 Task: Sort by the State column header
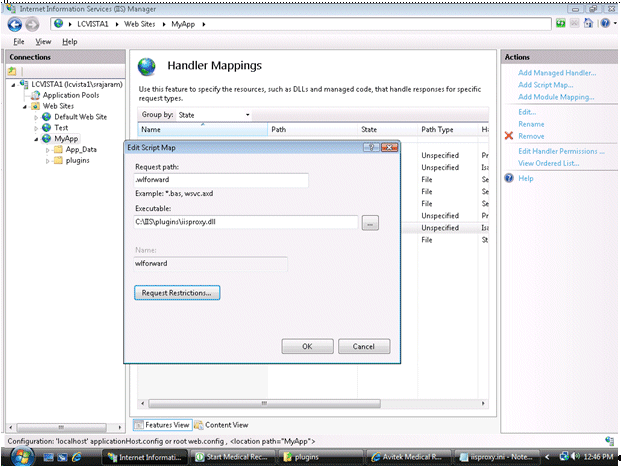tap(387, 129)
